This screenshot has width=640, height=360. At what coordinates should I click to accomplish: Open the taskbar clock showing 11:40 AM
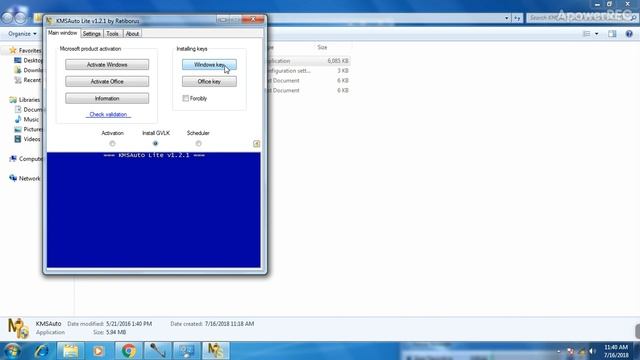616,351
